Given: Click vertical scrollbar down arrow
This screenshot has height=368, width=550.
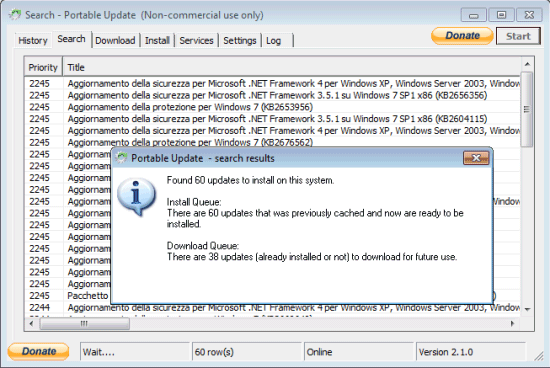Looking at the screenshot, I should [527, 309].
